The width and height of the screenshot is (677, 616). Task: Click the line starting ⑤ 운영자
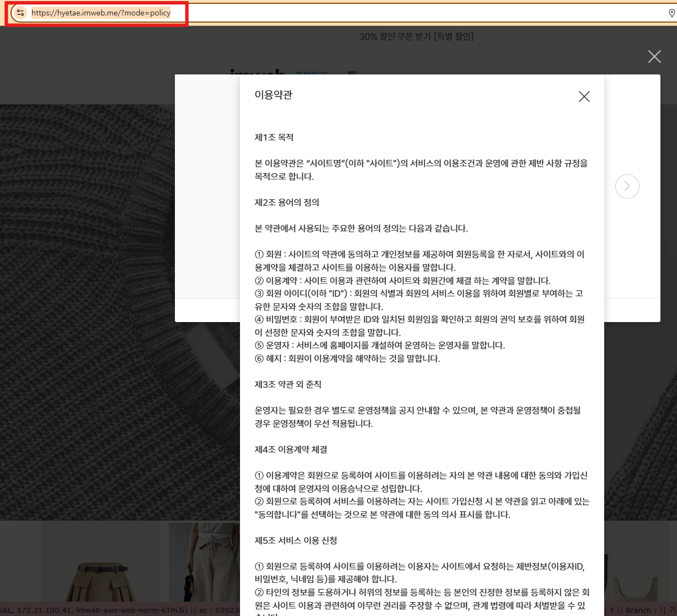click(x=380, y=345)
